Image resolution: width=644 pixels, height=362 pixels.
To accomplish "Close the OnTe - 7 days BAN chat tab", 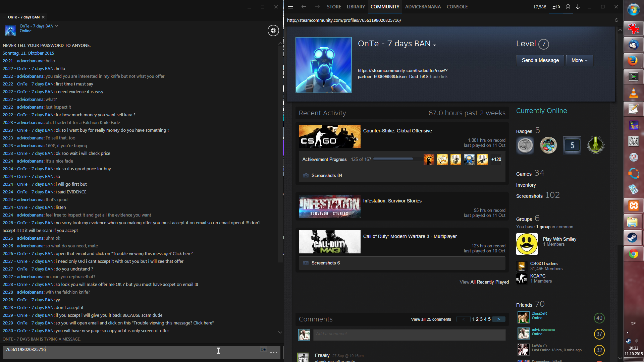I will click(43, 17).
